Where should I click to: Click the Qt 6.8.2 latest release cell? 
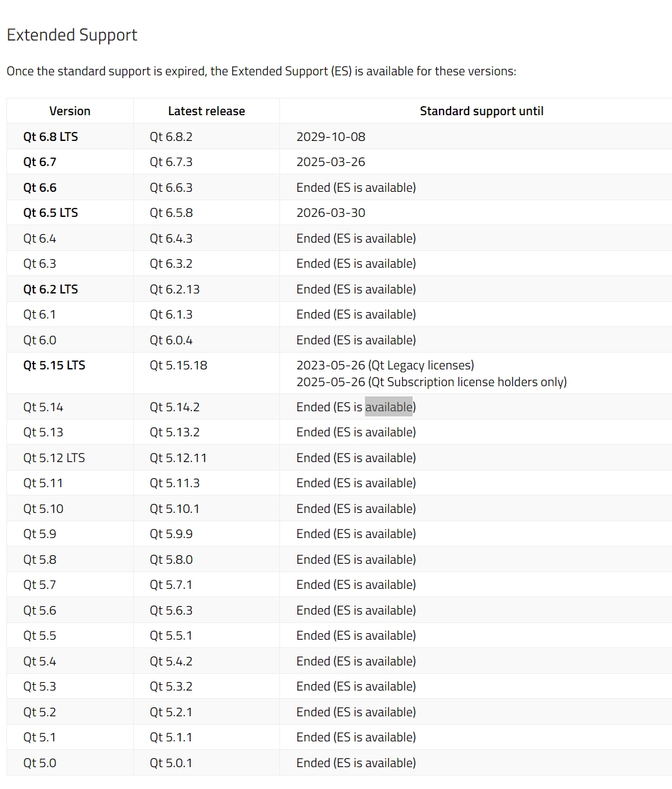point(171,136)
